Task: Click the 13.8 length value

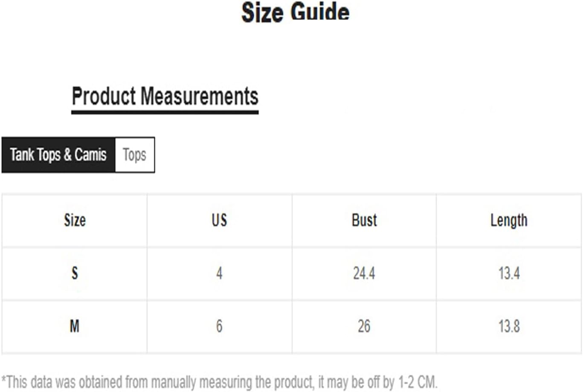Action: 509,326
